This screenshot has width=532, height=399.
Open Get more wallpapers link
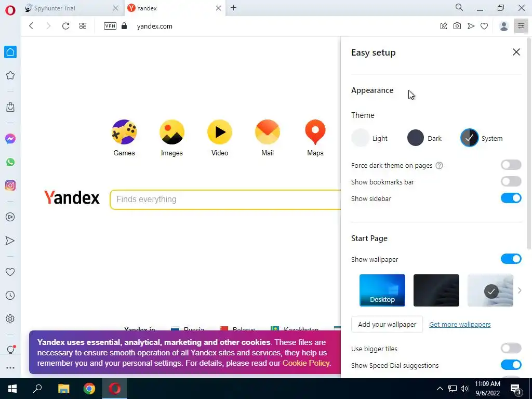pos(460,324)
